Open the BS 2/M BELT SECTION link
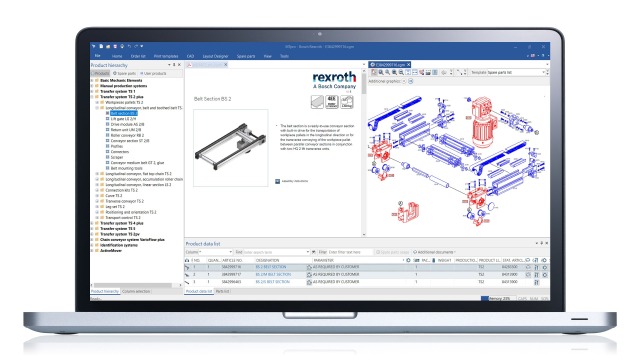640x360 pixels. 273,275
